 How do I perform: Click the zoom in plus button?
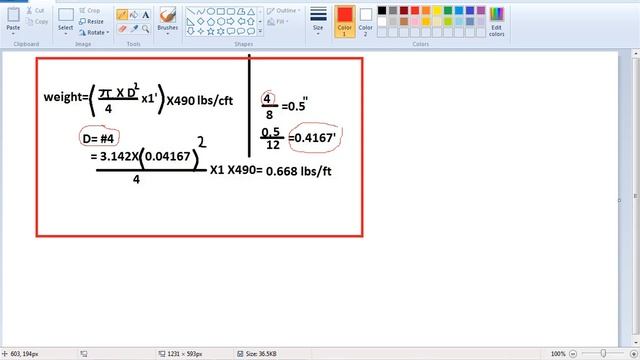[x=634, y=354]
